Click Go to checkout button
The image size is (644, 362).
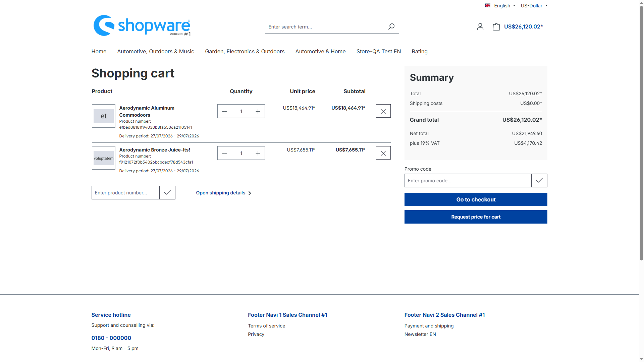[476, 199]
